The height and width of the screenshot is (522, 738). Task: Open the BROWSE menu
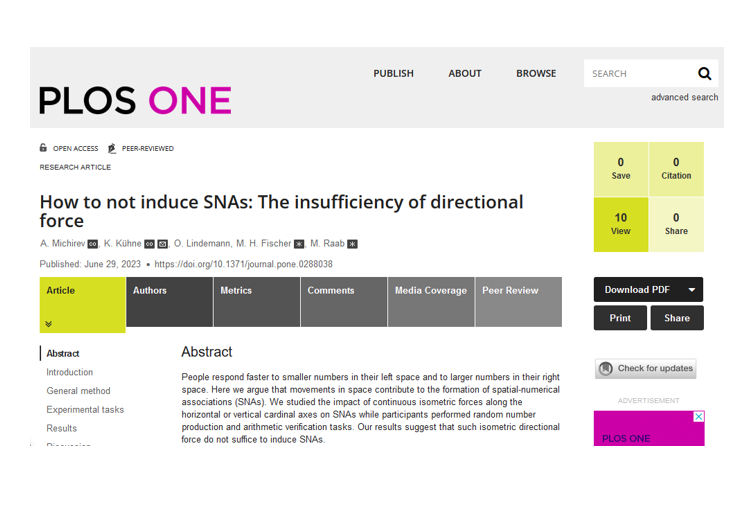coord(536,73)
